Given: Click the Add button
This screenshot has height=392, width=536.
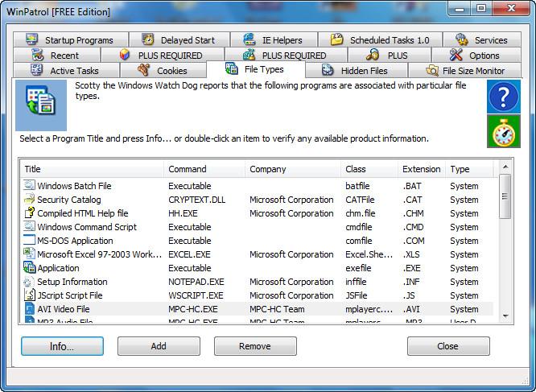Looking at the screenshot, I should 159,346.
